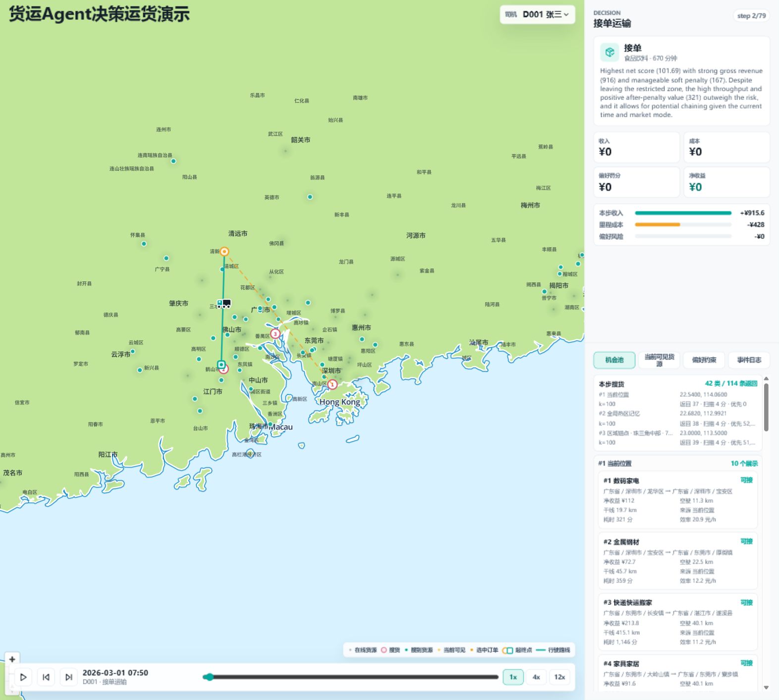The image size is (779, 700).
Task: Click the 2026-03-01 07:50 timestamp
Action: [x=115, y=673]
